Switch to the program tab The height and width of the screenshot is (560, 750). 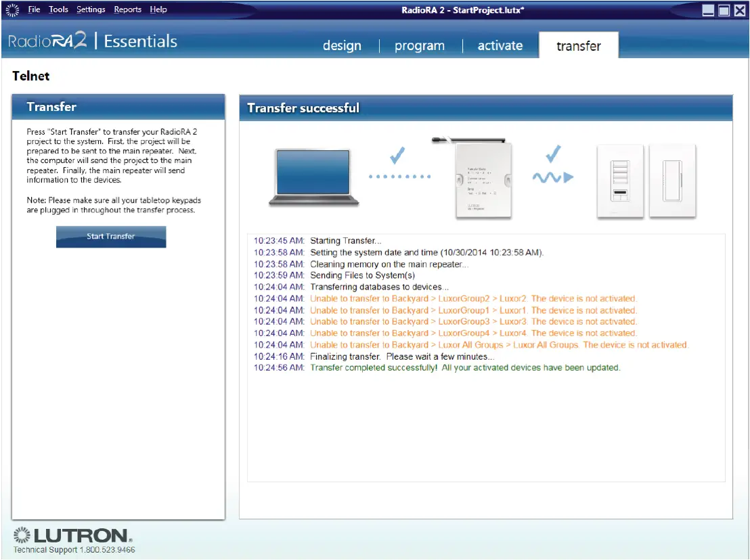(x=420, y=46)
